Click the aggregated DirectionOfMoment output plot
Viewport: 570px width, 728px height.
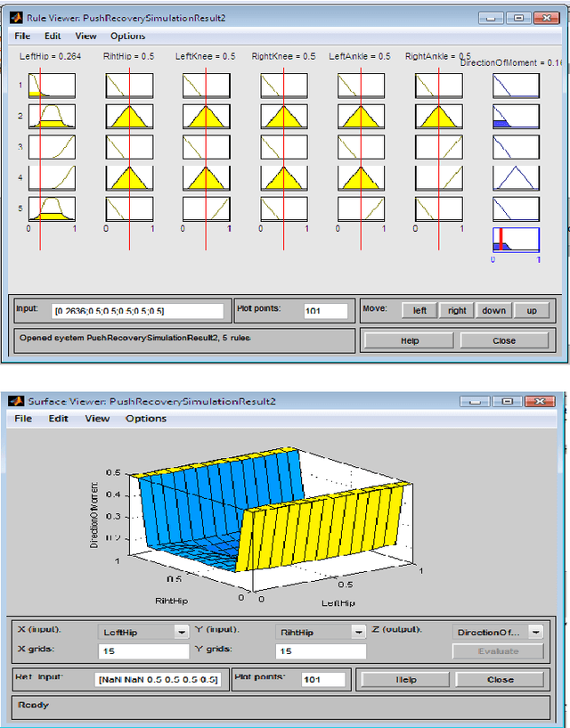coord(516,240)
